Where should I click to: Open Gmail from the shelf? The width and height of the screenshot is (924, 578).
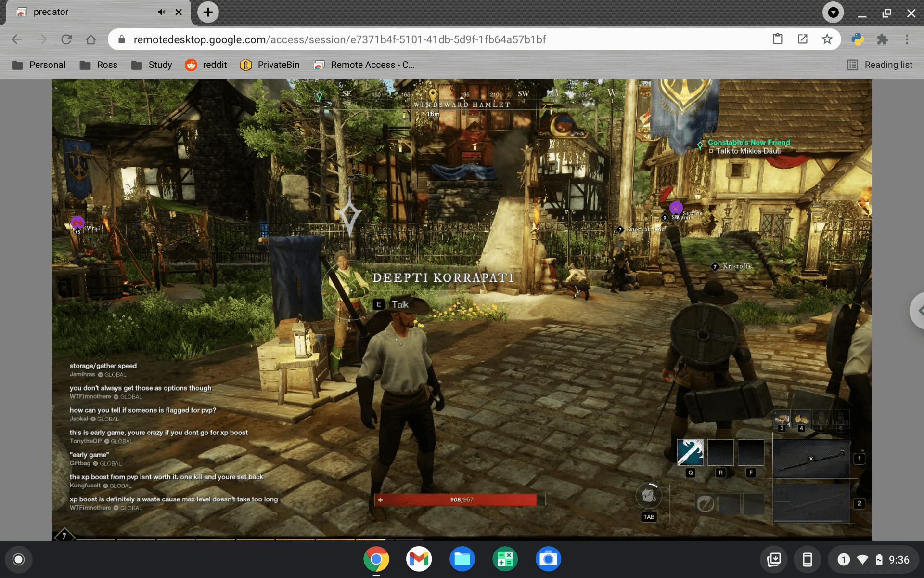pos(418,559)
